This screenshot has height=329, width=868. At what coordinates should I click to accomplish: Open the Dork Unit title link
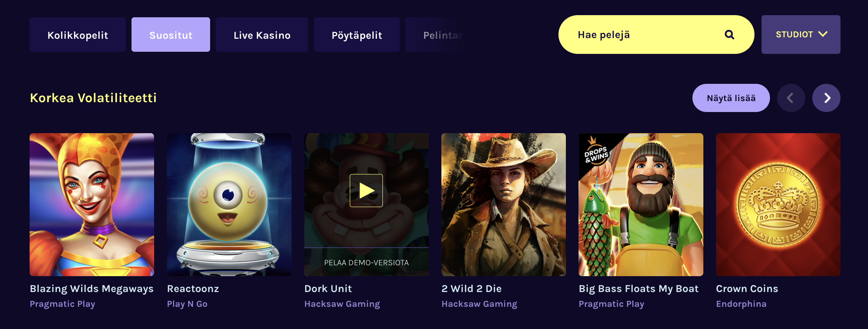tap(328, 289)
